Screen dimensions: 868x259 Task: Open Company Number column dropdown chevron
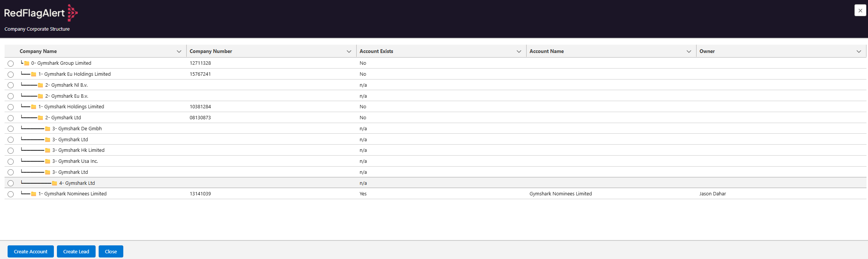pos(349,51)
